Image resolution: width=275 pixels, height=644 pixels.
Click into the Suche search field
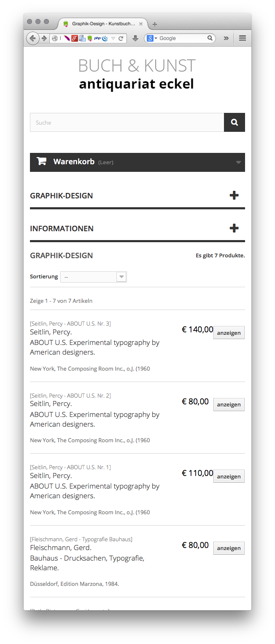click(x=127, y=123)
